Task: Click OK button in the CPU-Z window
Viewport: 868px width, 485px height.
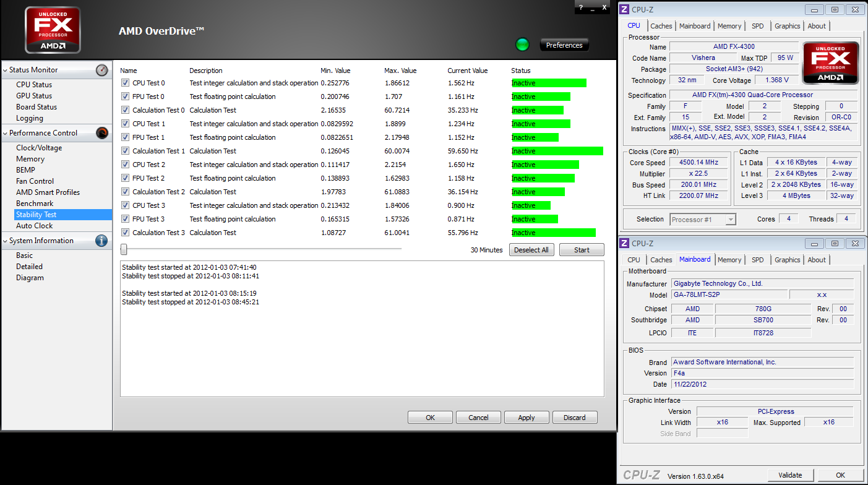Action: coord(840,475)
